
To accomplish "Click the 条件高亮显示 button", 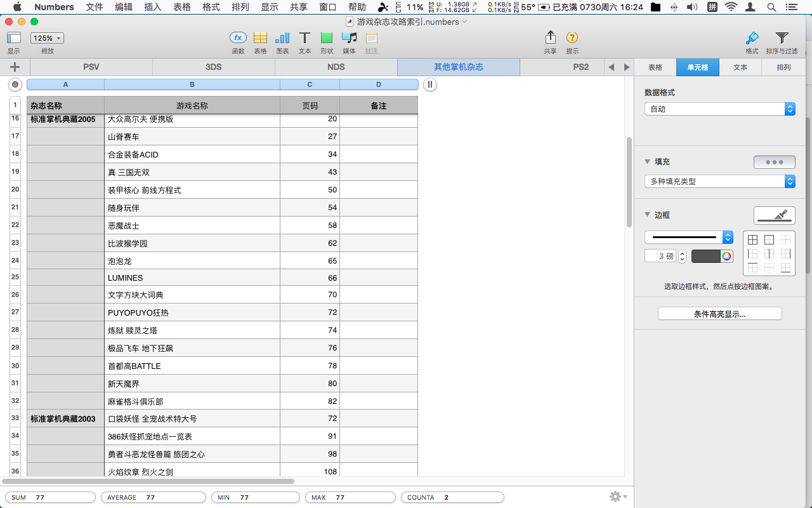I will (x=719, y=314).
